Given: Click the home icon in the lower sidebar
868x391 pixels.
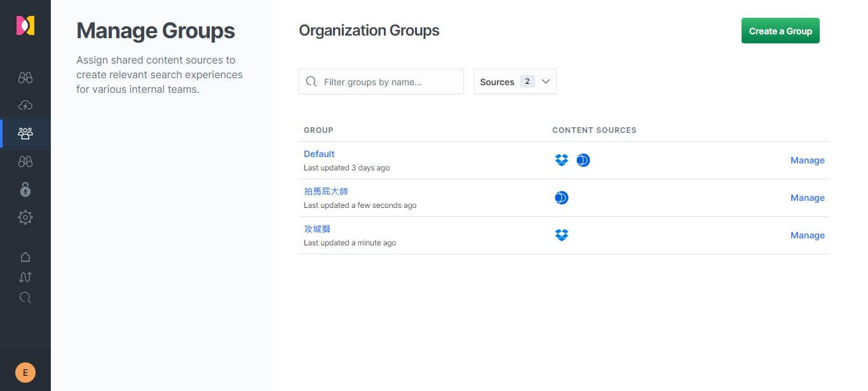Looking at the screenshot, I should coord(25,256).
